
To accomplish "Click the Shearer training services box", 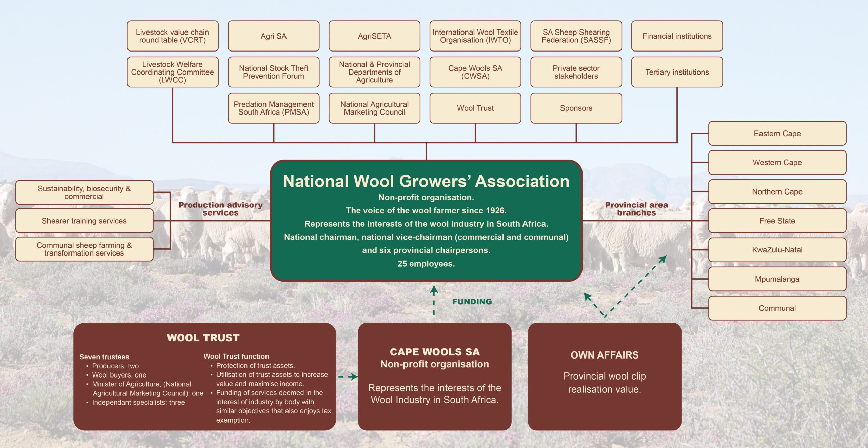I will (x=84, y=221).
